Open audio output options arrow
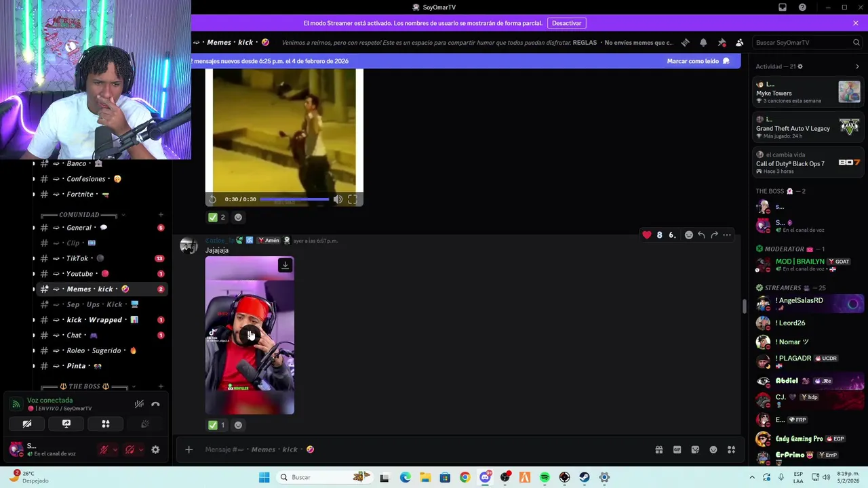Image resolution: width=868 pixels, height=488 pixels. point(140,449)
